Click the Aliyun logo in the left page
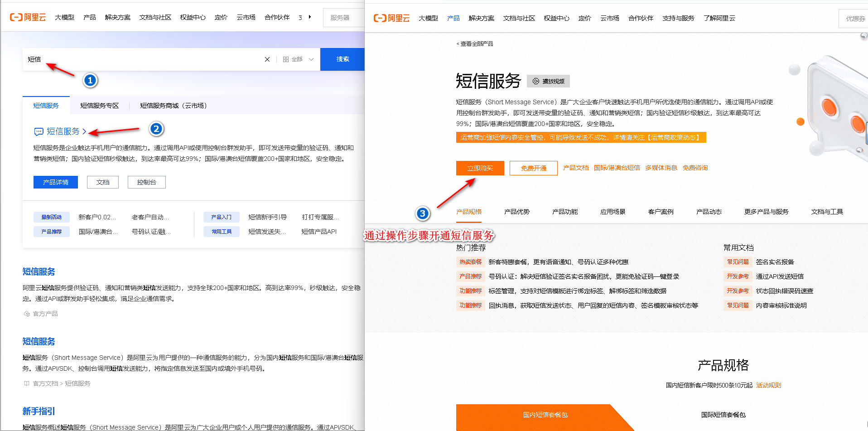Viewport: 868px width, 431px height. point(28,17)
